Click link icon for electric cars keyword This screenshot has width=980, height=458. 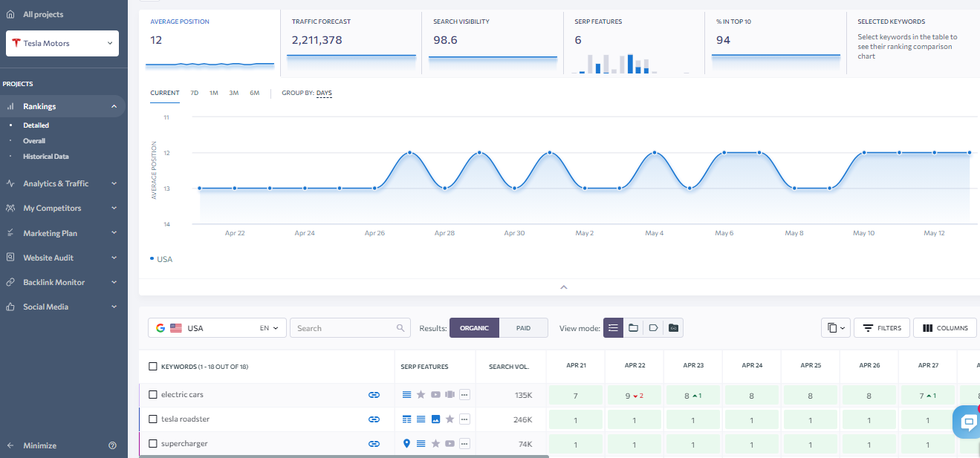pos(374,396)
